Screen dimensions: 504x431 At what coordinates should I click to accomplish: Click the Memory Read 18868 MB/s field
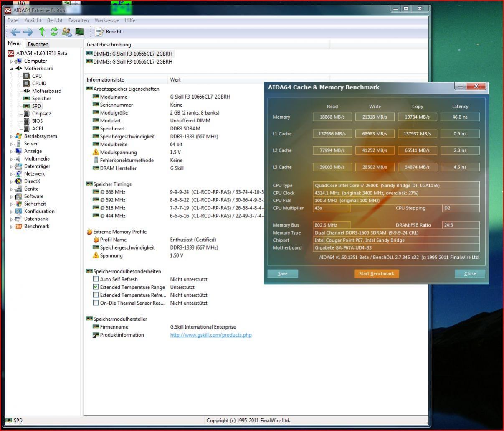332,117
